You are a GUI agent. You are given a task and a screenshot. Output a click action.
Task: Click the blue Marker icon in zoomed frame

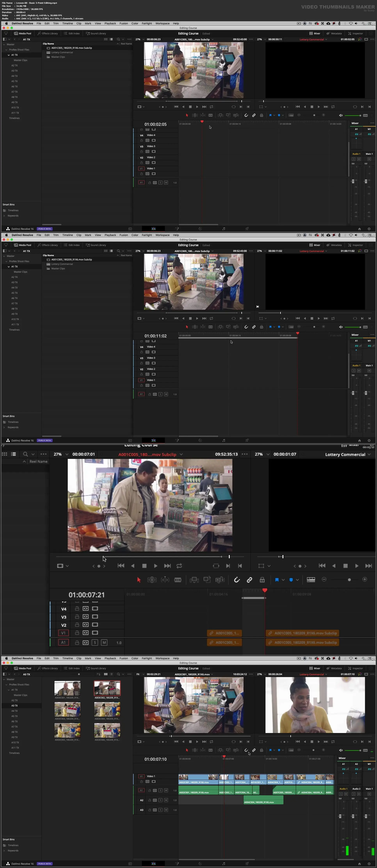291,580
